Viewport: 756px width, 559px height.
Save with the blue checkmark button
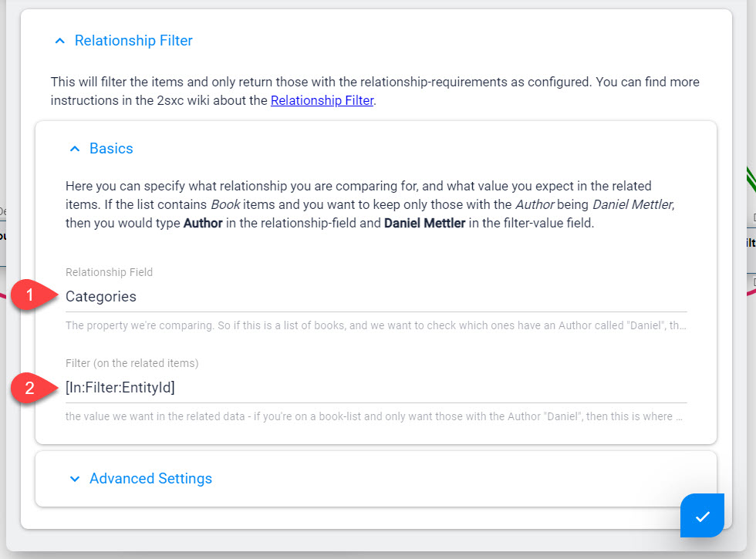coord(702,515)
